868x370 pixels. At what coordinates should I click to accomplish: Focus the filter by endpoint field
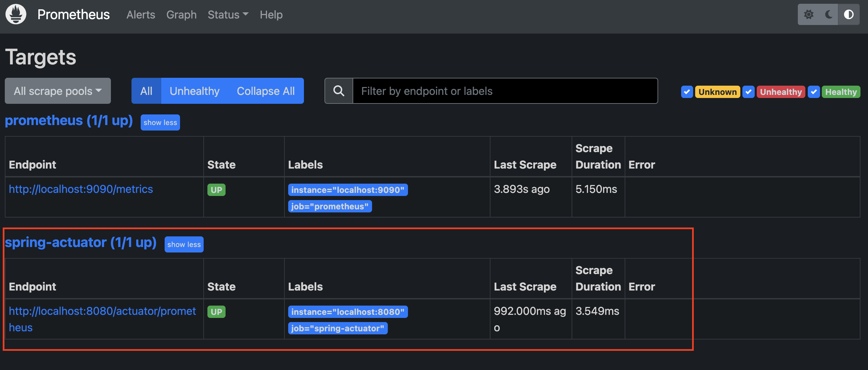[505, 91]
